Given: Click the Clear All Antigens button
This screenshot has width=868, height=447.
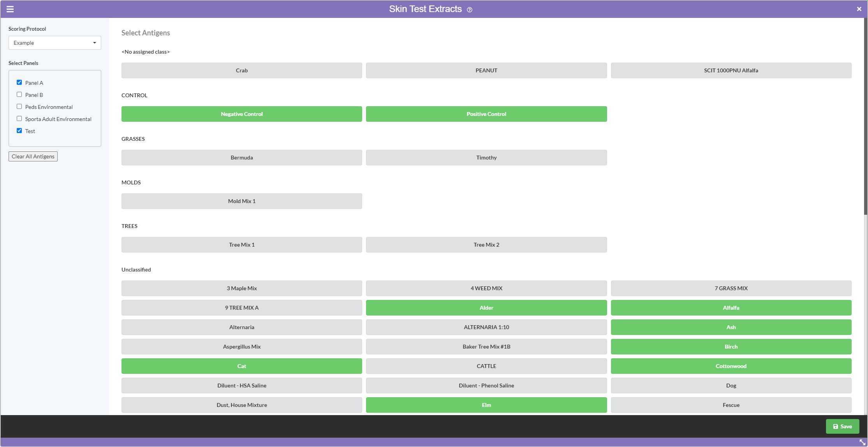Looking at the screenshot, I should tap(33, 156).
